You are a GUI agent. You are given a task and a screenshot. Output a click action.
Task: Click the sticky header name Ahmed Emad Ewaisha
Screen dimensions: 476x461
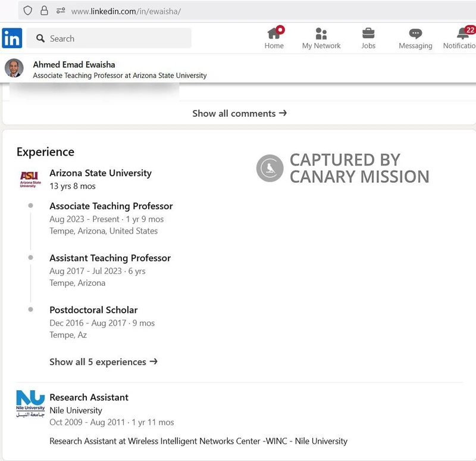pyautogui.click(x=74, y=64)
